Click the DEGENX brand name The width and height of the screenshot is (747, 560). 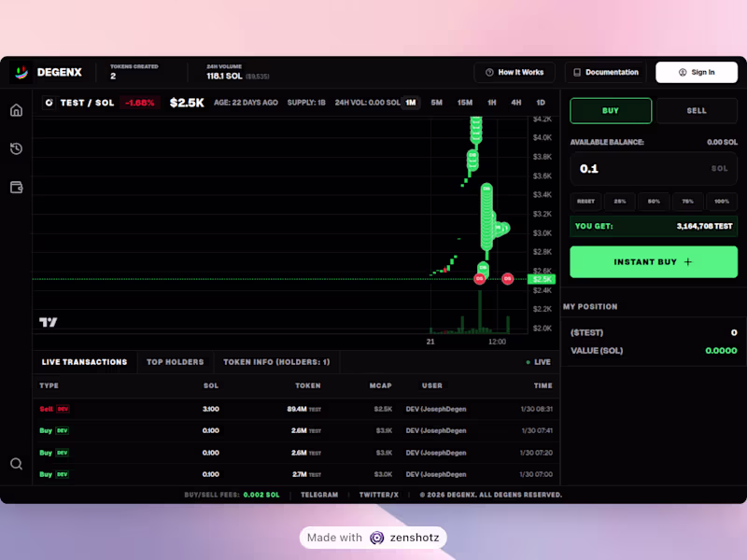coord(60,73)
